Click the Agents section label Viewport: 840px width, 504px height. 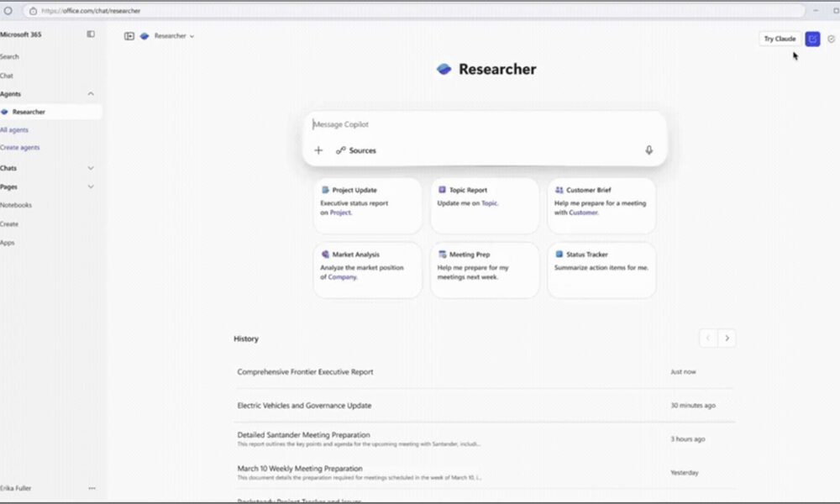coord(11,94)
